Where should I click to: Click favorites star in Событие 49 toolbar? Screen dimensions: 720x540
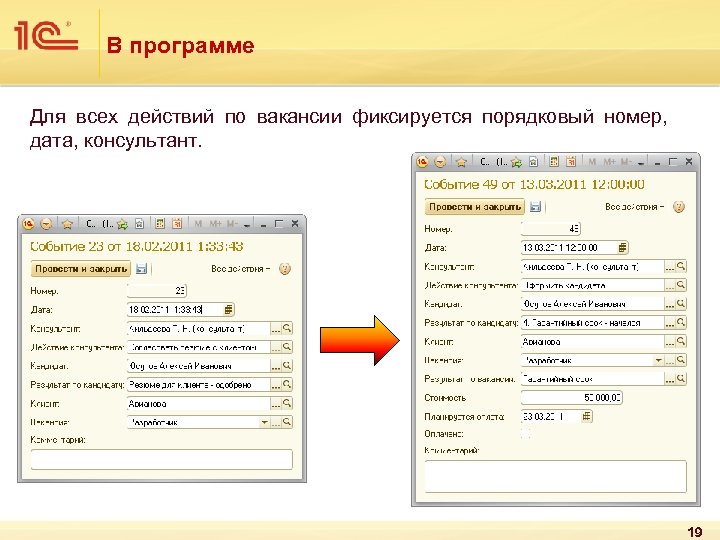tap(461, 162)
